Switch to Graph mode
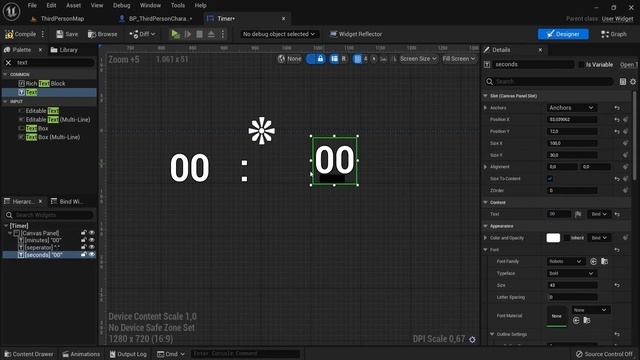 613,34
